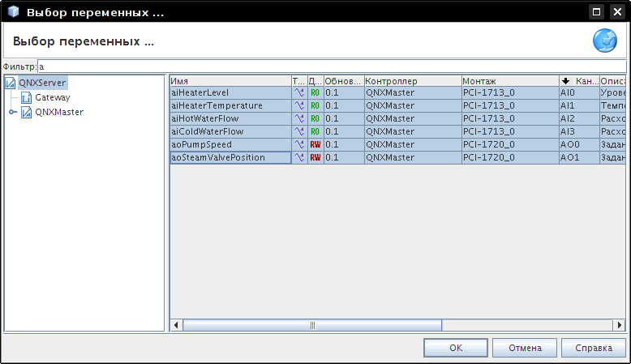Click channel cell AO0
The image size is (631, 364).
click(579, 144)
